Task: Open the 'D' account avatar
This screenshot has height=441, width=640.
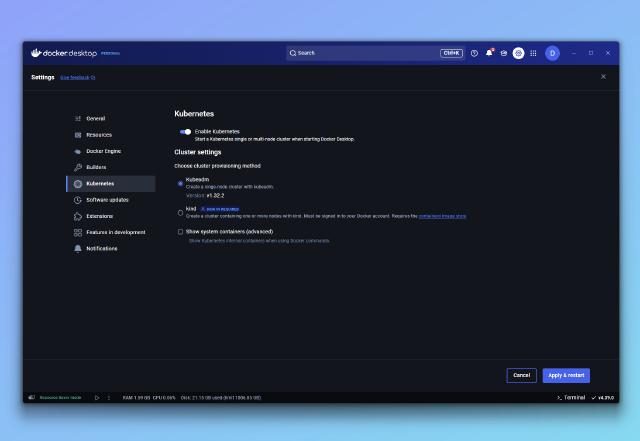Action: point(552,53)
